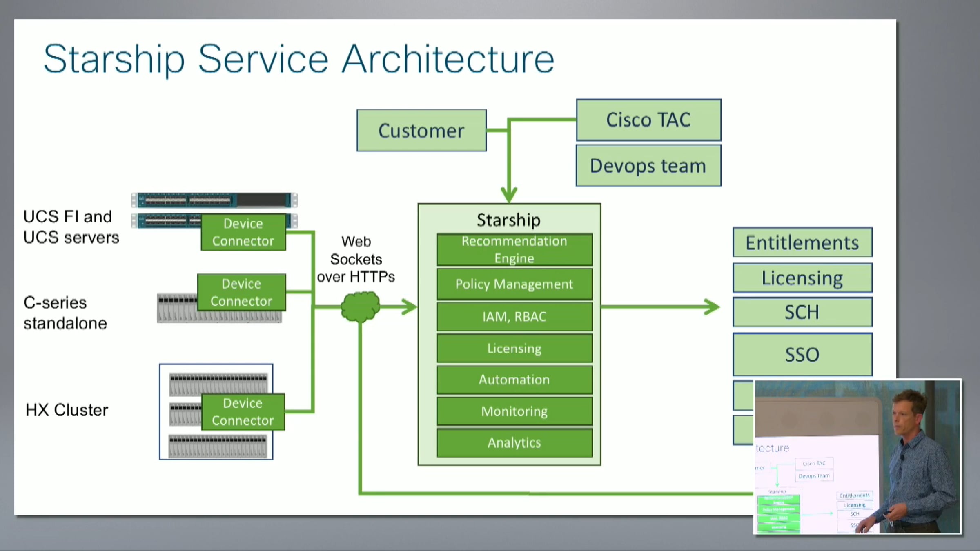Click the arrow between cloud and Starship

(x=406, y=307)
